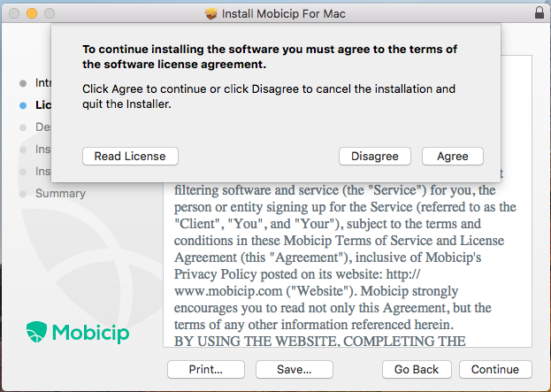The image size is (551, 392).
Task: Open the Read License button
Action: click(130, 156)
